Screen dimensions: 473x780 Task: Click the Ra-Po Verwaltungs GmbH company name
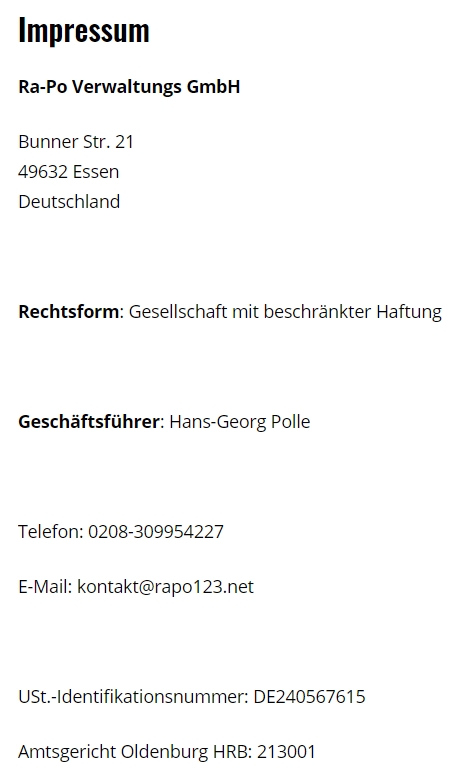129,87
